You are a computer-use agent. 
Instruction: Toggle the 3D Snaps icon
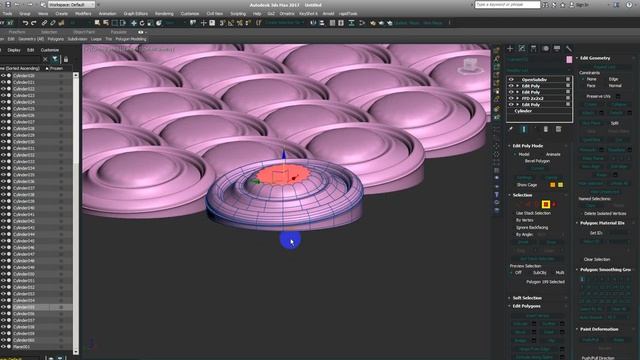222,23
